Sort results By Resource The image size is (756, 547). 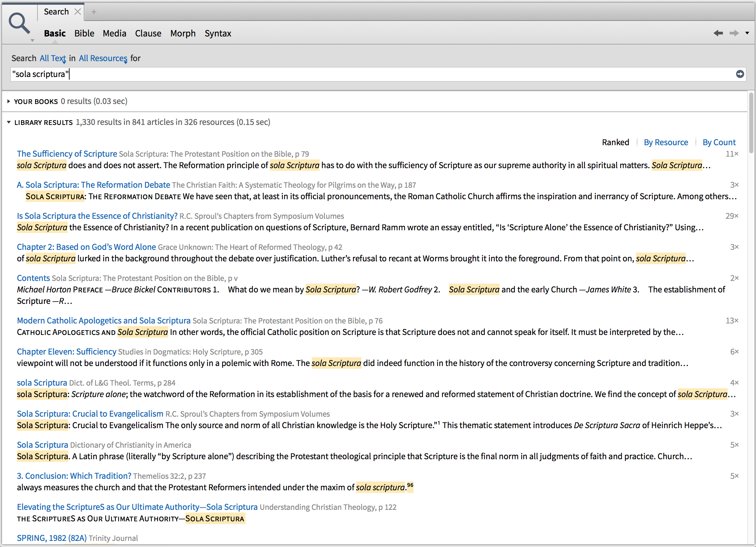666,142
